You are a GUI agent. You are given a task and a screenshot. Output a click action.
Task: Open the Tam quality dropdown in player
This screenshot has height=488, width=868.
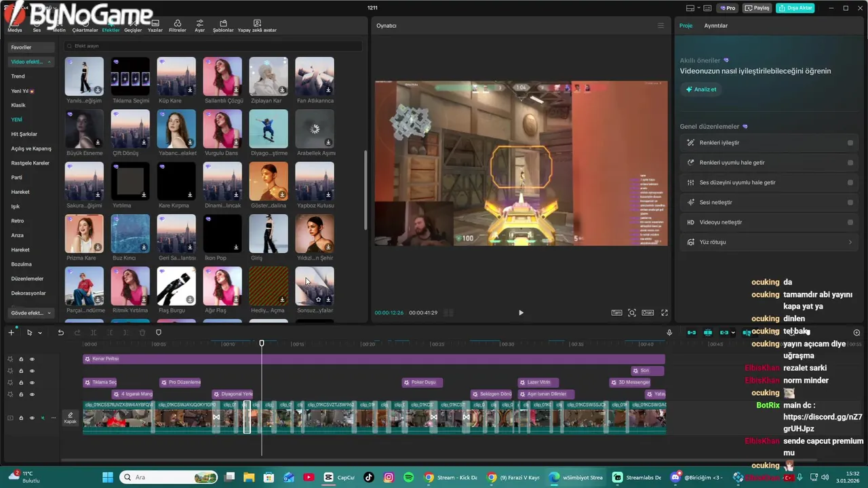pos(616,312)
